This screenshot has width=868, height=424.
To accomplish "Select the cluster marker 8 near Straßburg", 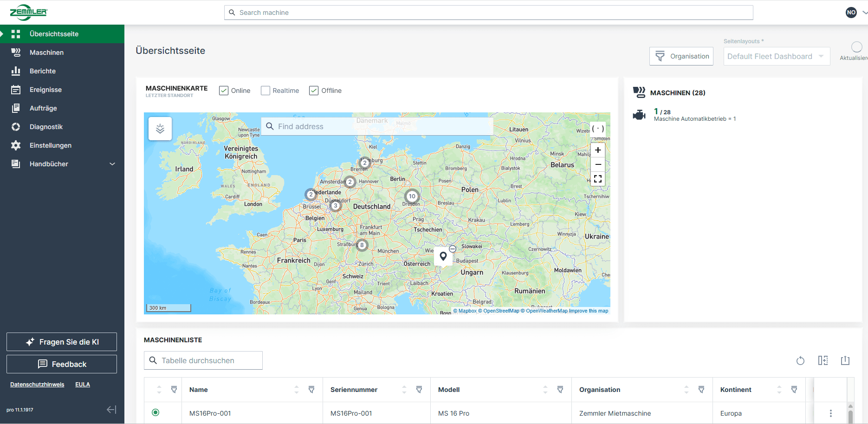I will pyautogui.click(x=362, y=245).
